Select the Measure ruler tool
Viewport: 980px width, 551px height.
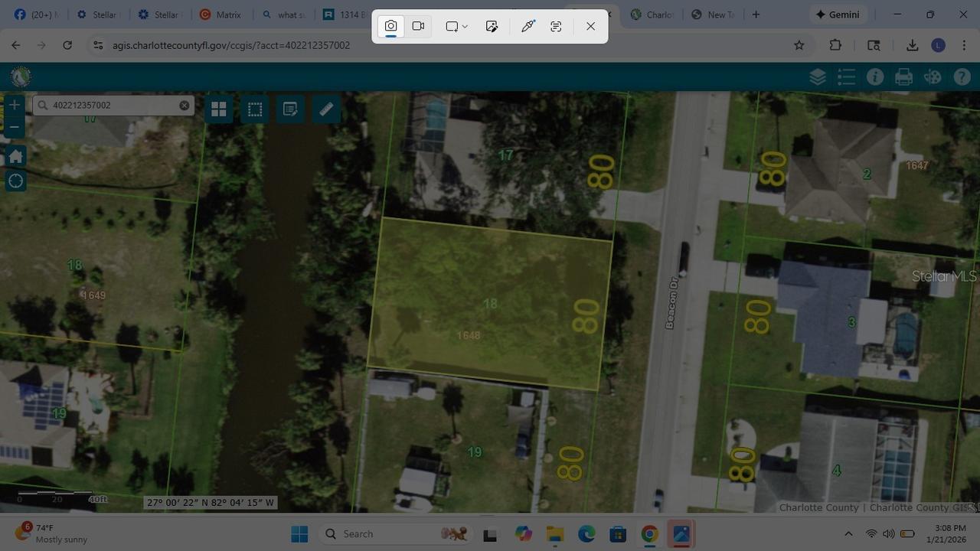(325, 109)
